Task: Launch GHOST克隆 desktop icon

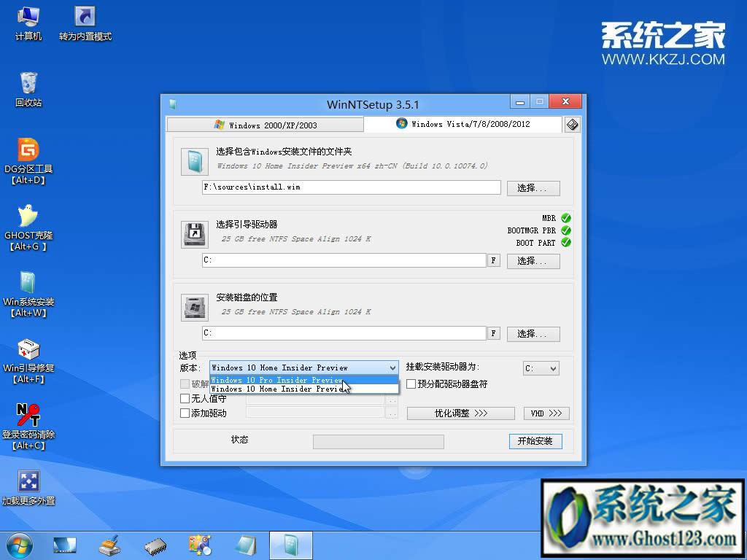Action: [x=28, y=227]
